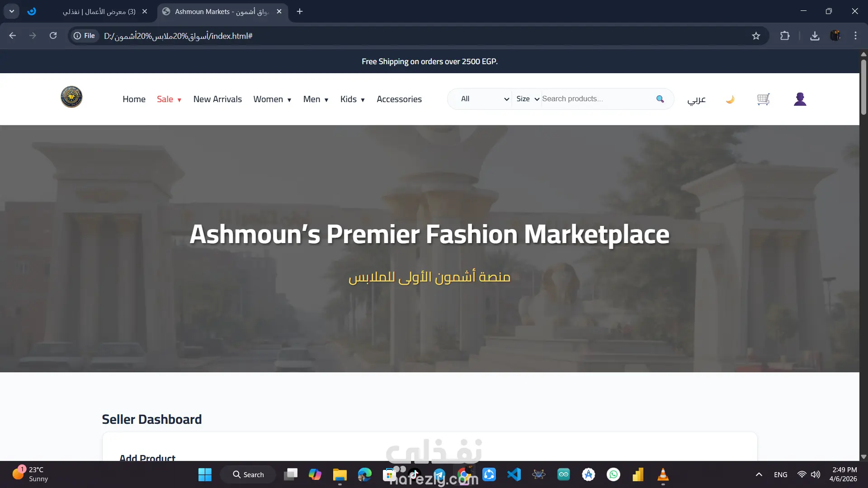Expand the Women menu

[272, 99]
